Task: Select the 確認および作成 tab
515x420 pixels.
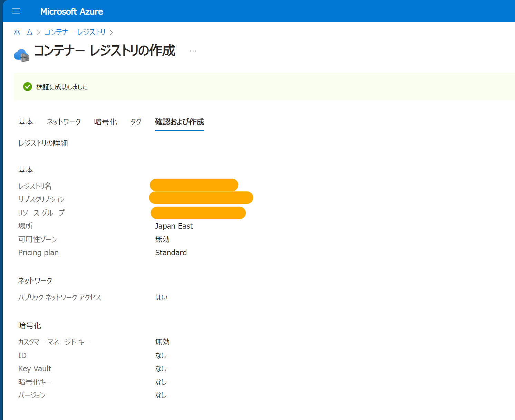Action: tap(179, 122)
